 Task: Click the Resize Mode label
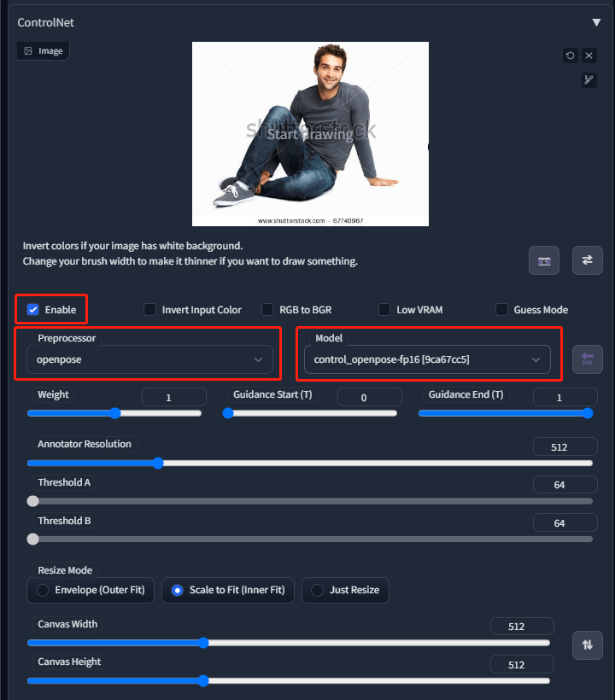point(65,570)
